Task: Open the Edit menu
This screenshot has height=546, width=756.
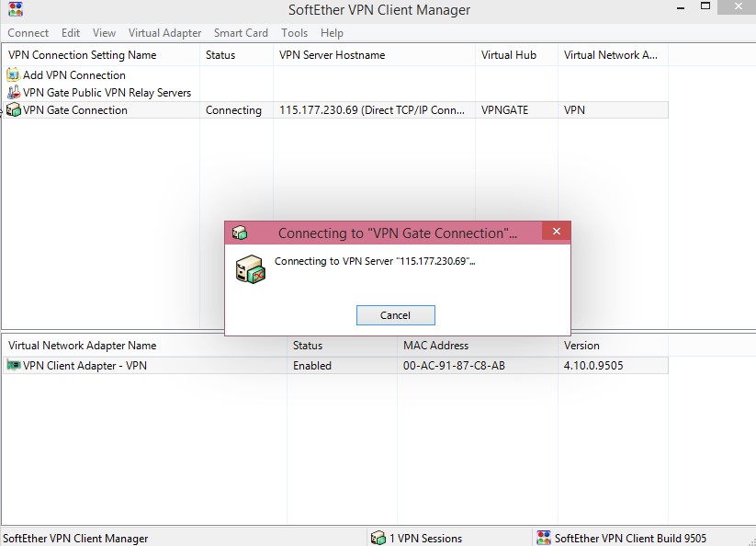Action: (71, 33)
